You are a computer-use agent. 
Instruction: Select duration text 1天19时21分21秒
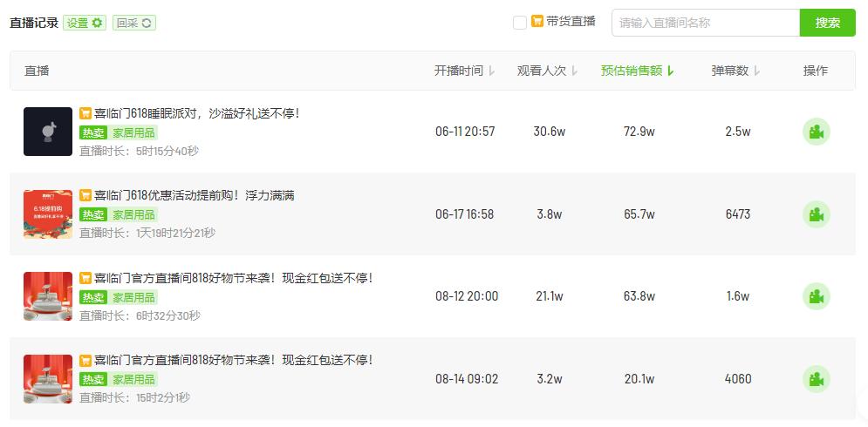(176, 233)
